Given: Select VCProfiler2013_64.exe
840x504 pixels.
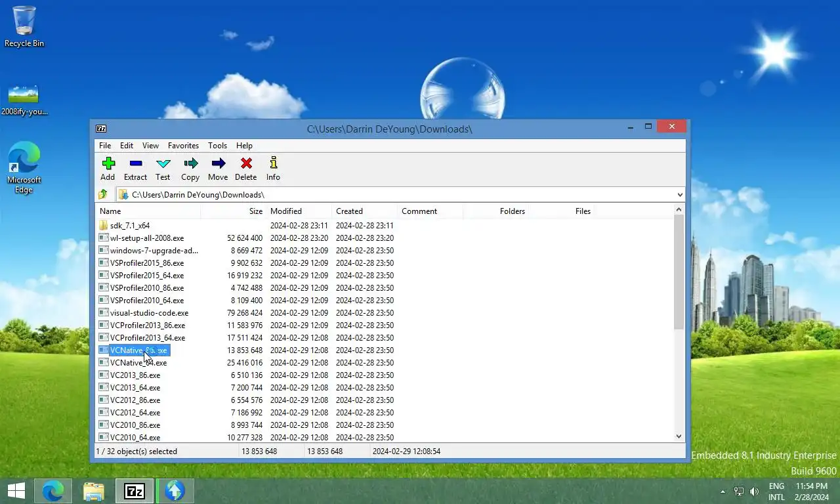Looking at the screenshot, I should point(148,337).
